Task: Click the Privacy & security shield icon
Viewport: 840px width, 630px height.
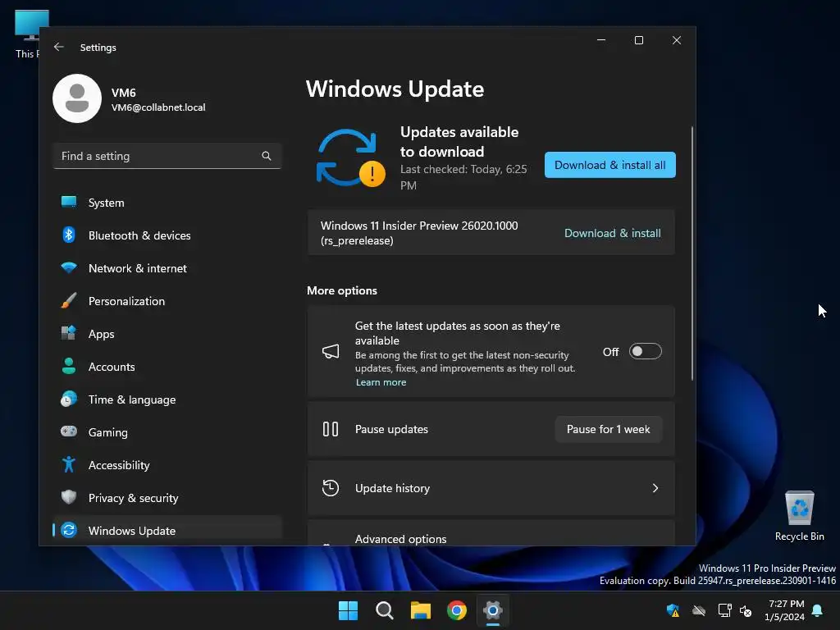Action: (69, 497)
